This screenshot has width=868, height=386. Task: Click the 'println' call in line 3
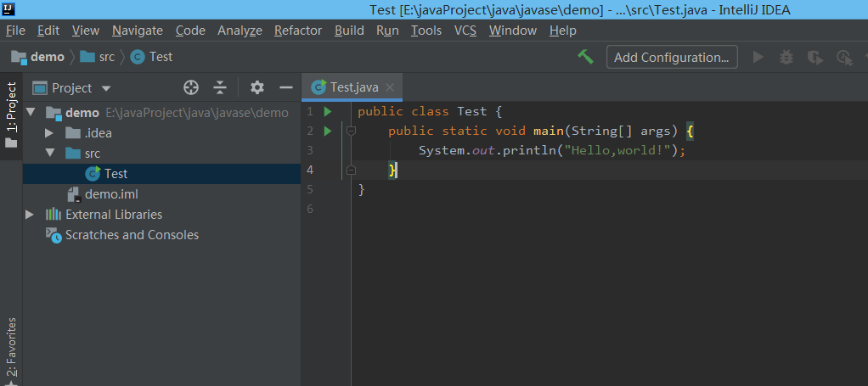(x=529, y=150)
